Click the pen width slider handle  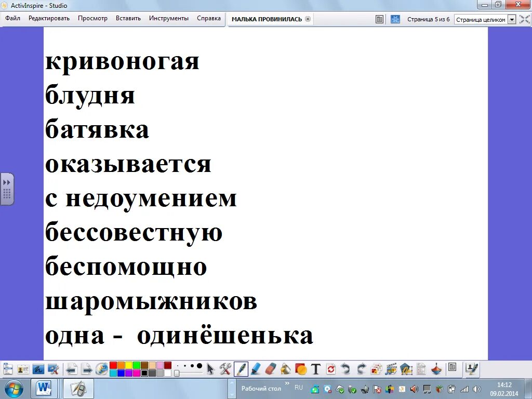point(177,373)
